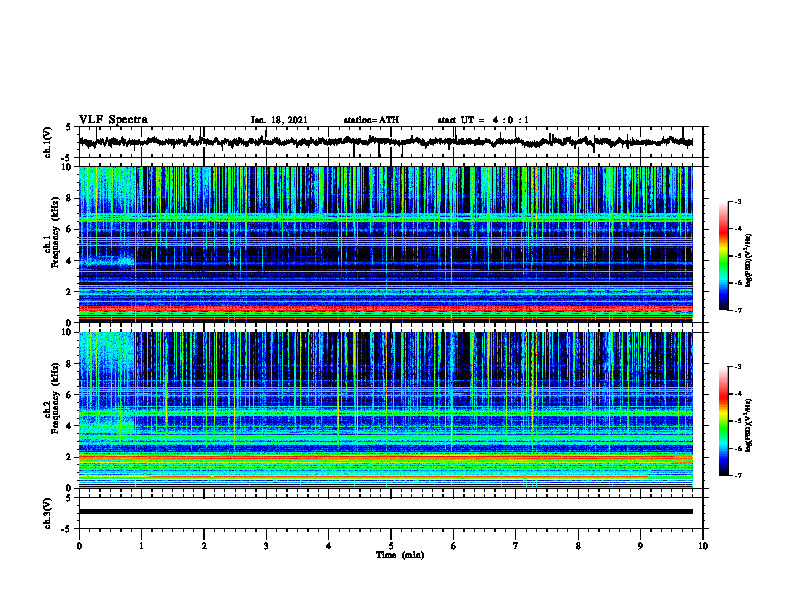The image size is (792, 612).
Task: Click the "-7" label on ch.2 colorbar
Action: pyautogui.click(x=738, y=475)
